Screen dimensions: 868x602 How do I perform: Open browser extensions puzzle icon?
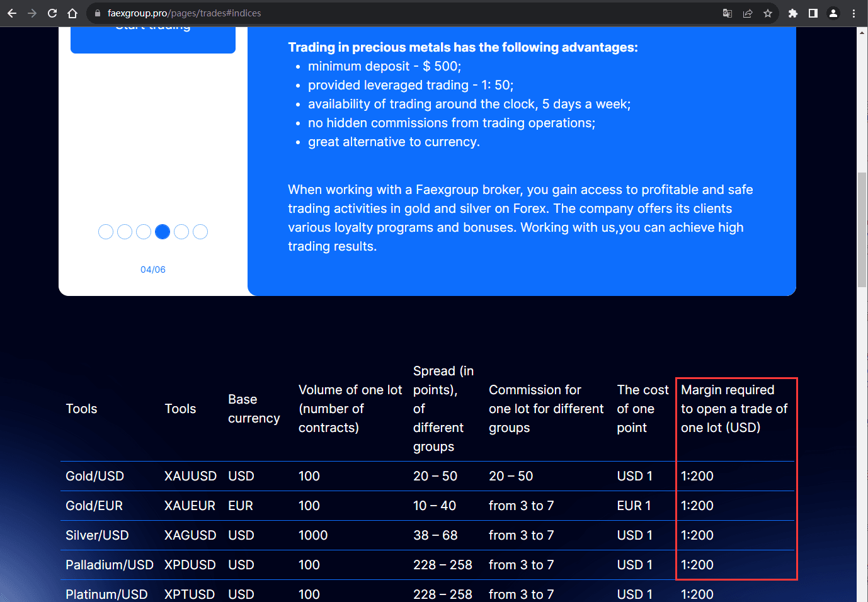pyautogui.click(x=793, y=13)
